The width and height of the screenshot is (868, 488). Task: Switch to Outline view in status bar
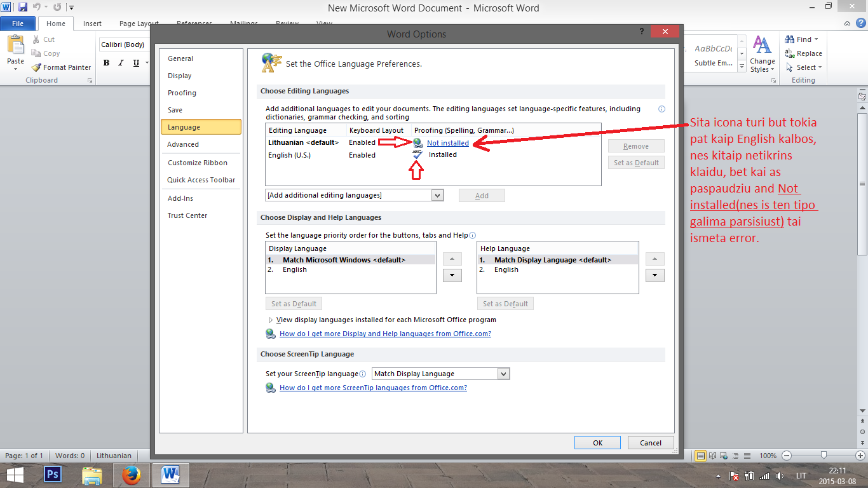[735, 456]
